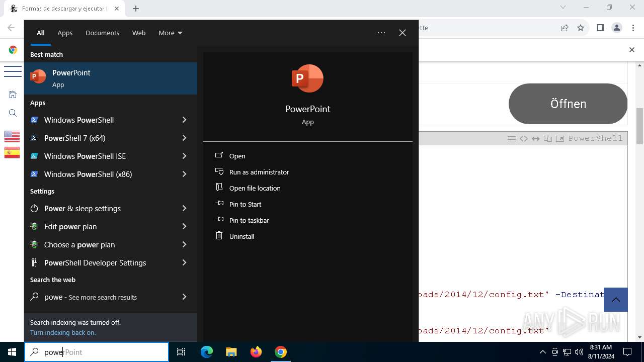
Task: Click Power & sleep settings icon
Action: 34,208
